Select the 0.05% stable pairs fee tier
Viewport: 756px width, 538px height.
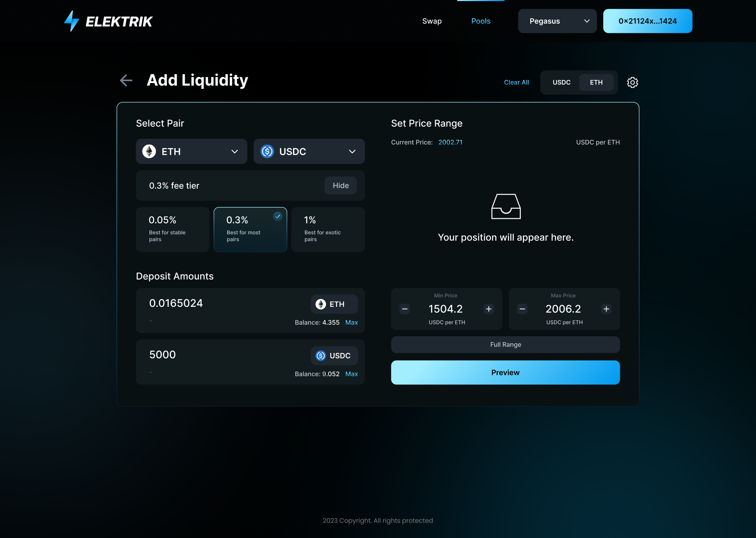tap(173, 229)
